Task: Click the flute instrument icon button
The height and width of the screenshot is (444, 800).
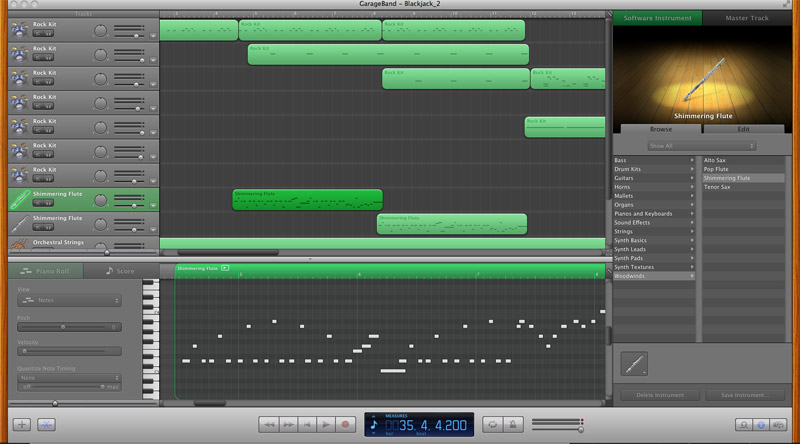Action: point(634,364)
